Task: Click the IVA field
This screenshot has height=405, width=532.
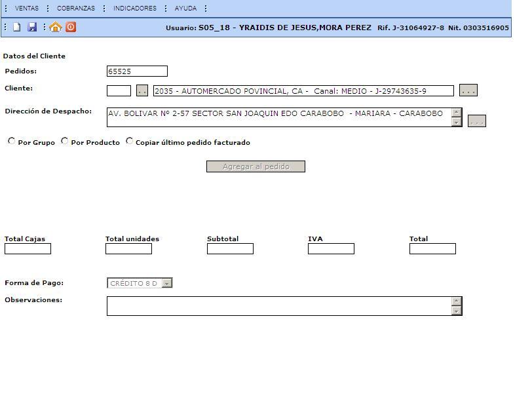Action: (x=331, y=249)
